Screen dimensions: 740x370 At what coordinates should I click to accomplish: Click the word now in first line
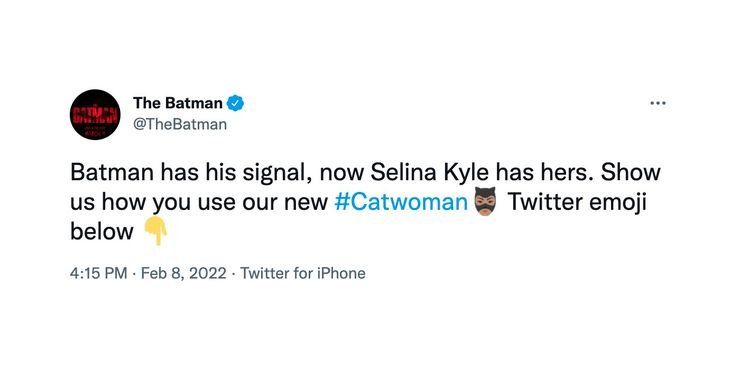[x=342, y=175]
